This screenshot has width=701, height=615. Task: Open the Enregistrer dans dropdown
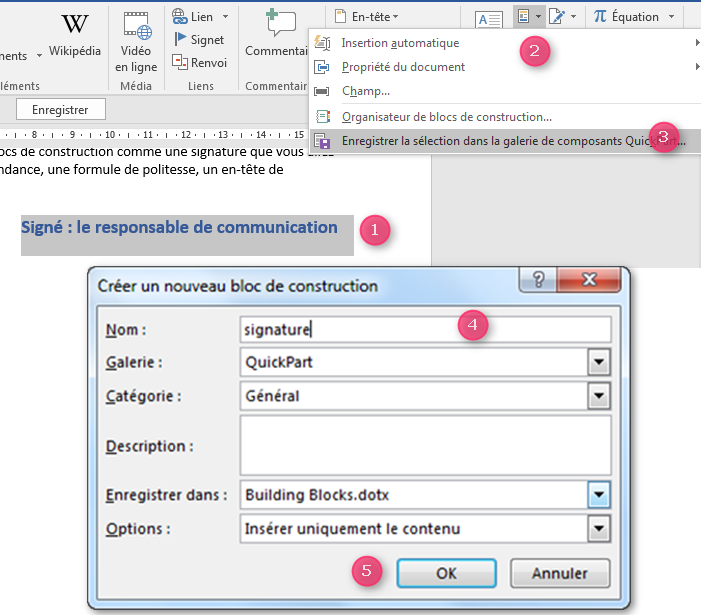[599, 495]
